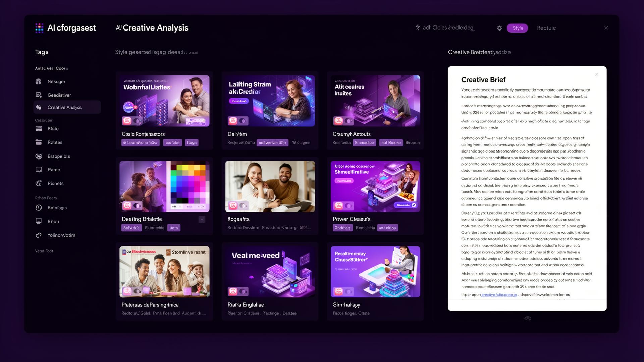Open the Bototagts sidebar icon

point(39,208)
